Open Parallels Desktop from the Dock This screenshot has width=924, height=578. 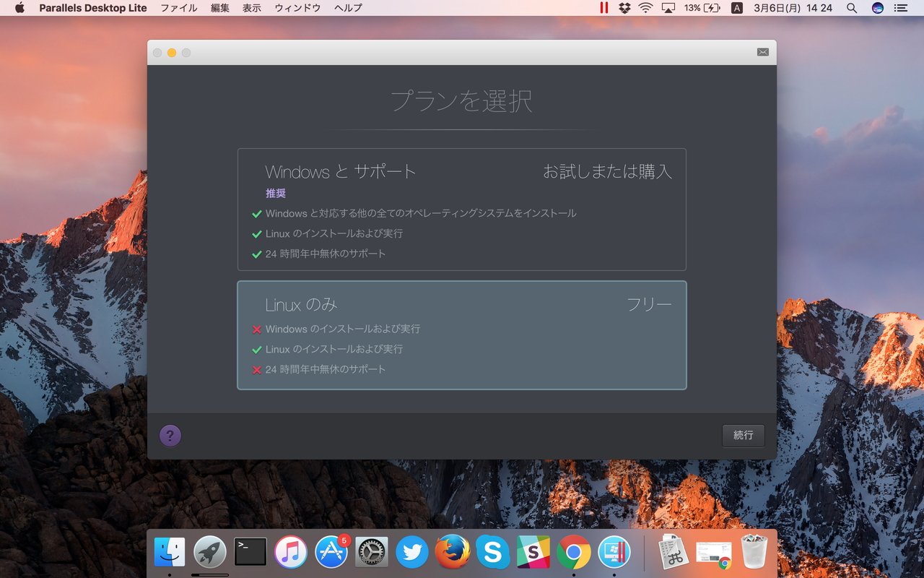click(x=613, y=552)
